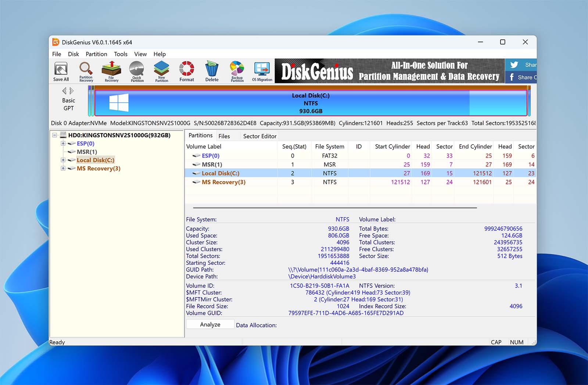Expand the Local Disk(C:) tree node
This screenshot has height=385, width=588.
[63, 160]
